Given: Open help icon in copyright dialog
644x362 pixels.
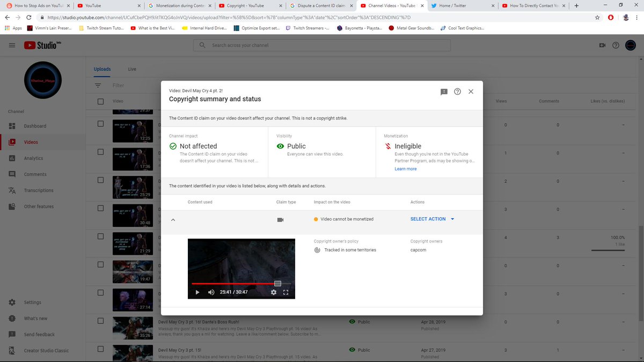Looking at the screenshot, I should pos(457,92).
